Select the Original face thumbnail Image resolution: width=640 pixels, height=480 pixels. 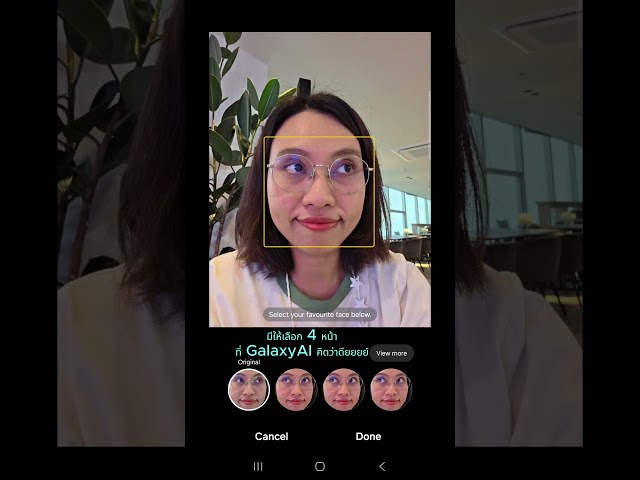pos(249,389)
